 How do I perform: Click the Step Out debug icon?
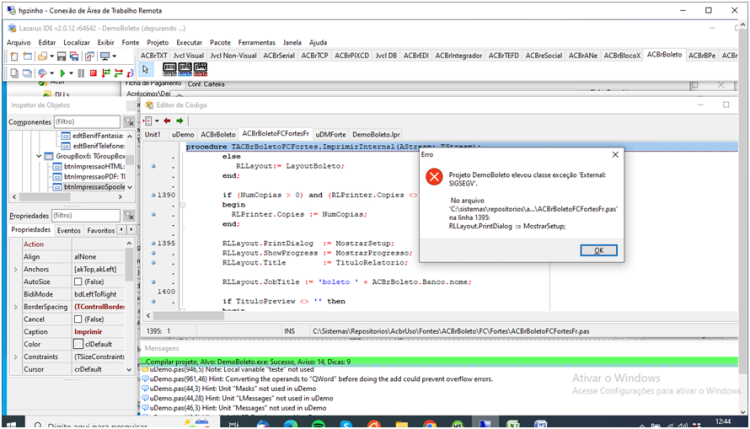click(130, 73)
